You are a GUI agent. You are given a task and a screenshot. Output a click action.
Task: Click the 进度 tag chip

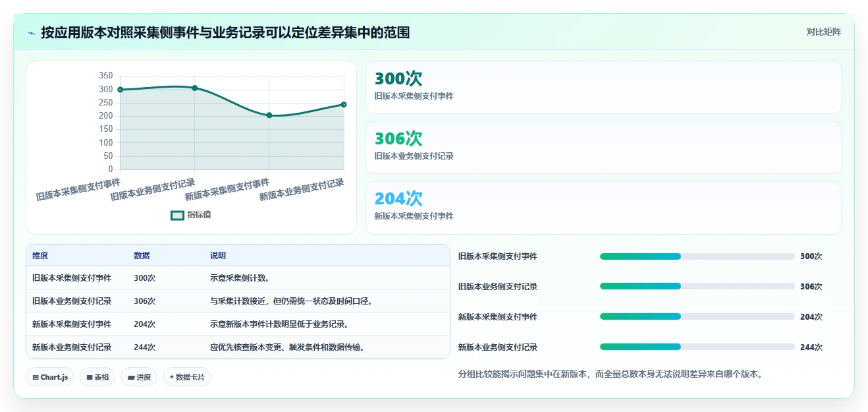(x=139, y=377)
